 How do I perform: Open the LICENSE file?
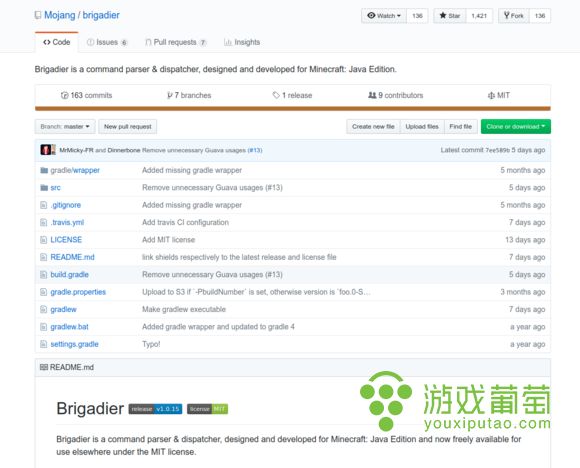[x=66, y=240]
